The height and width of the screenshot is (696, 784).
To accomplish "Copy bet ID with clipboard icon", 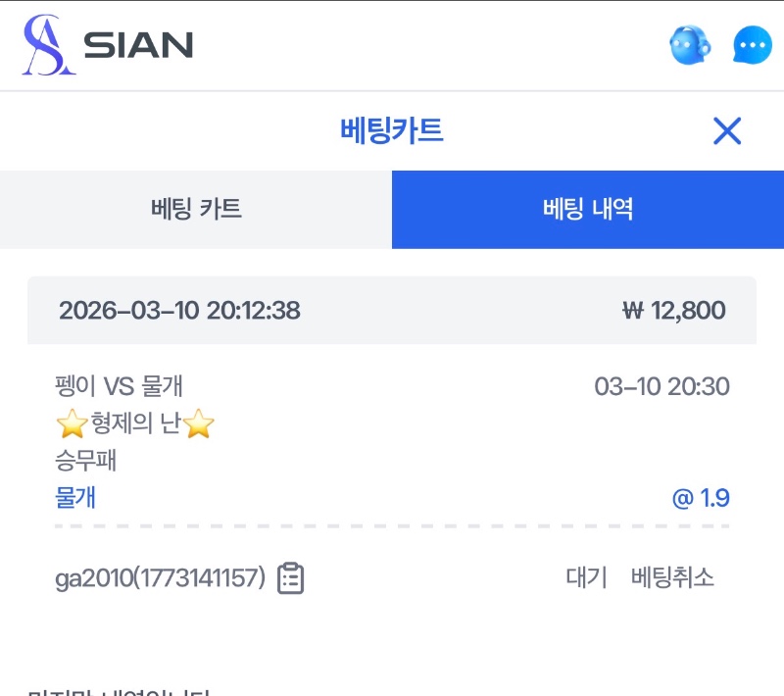I will [290, 578].
